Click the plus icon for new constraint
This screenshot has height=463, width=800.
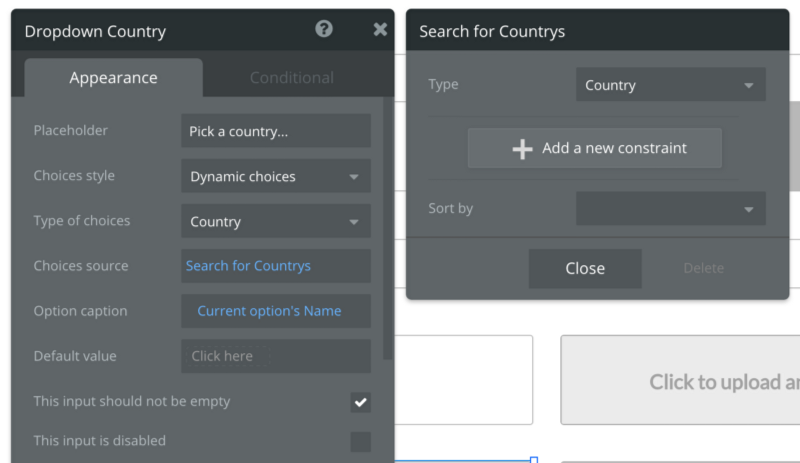522,149
